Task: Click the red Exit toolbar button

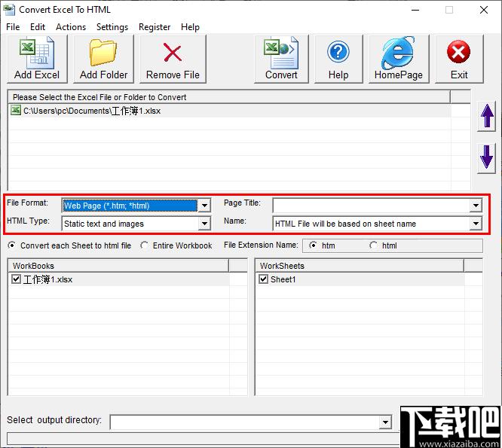Action: 459,59
